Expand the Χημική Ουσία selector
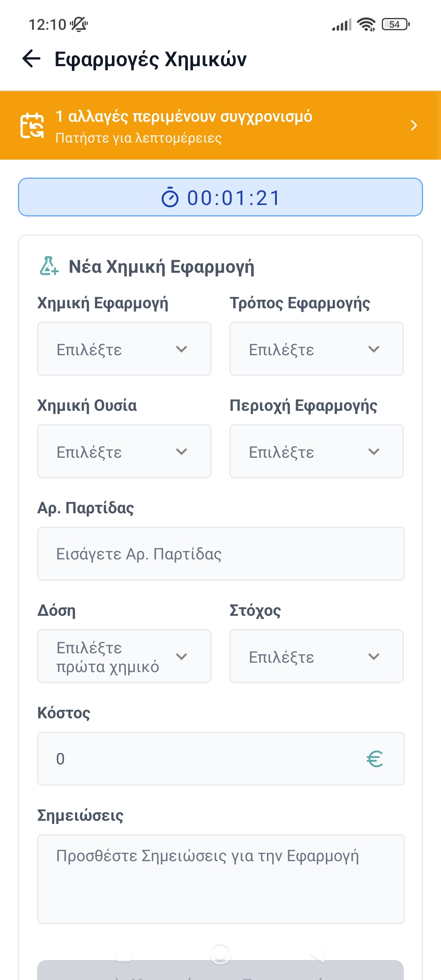 (x=124, y=452)
